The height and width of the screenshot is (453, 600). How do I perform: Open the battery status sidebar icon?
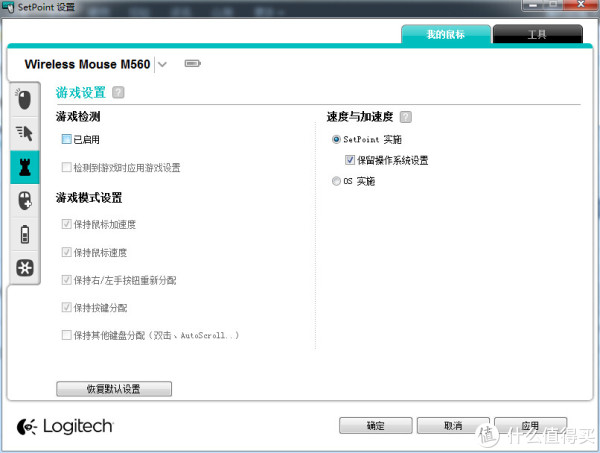click(25, 234)
